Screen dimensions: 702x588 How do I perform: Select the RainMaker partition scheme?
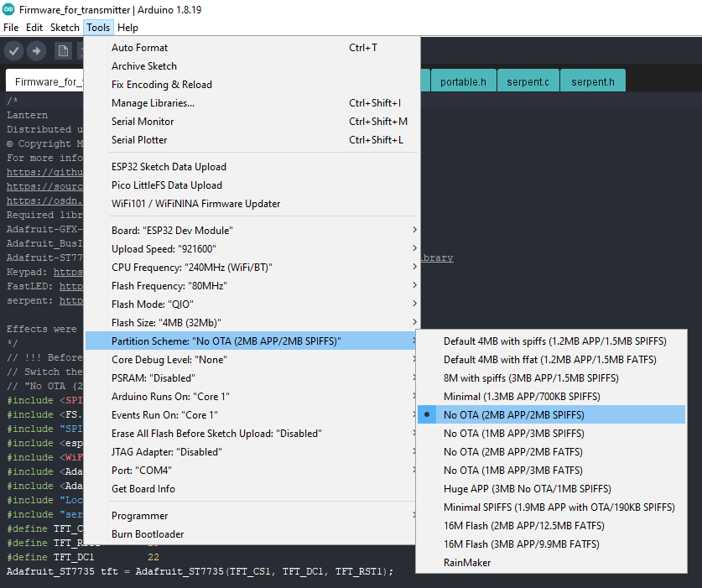(x=552, y=563)
